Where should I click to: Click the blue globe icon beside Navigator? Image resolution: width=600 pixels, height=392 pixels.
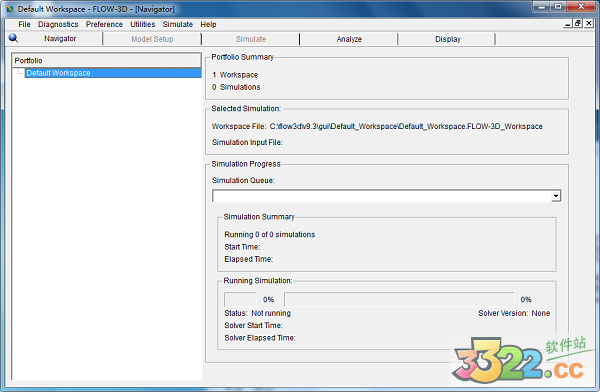pyautogui.click(x=13, y=38)
